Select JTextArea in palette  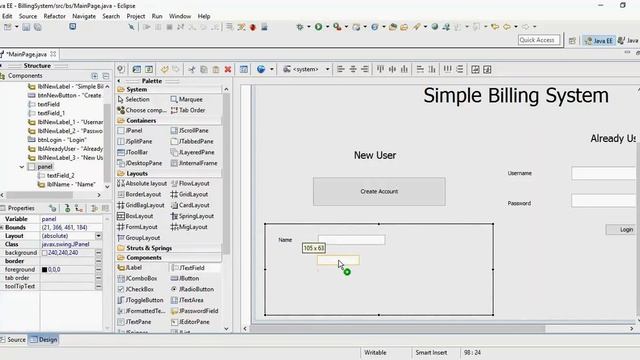pyautogui.click(x=187, y=300)
